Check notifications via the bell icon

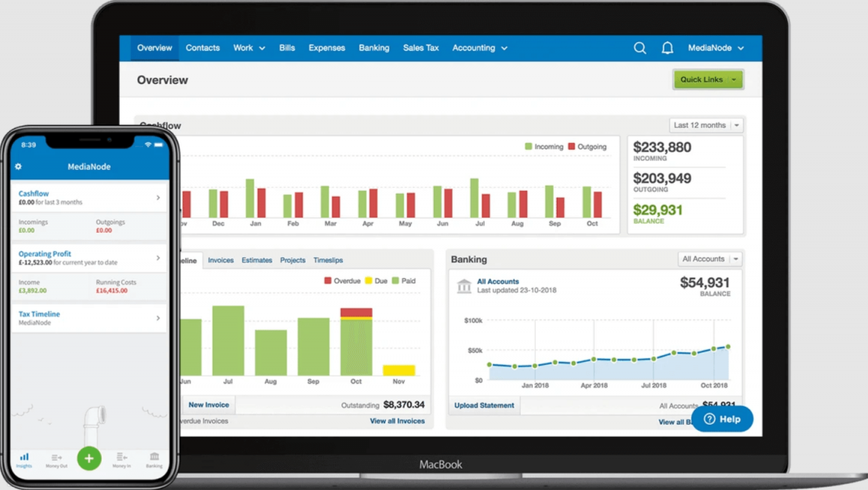tap(667, 47)
